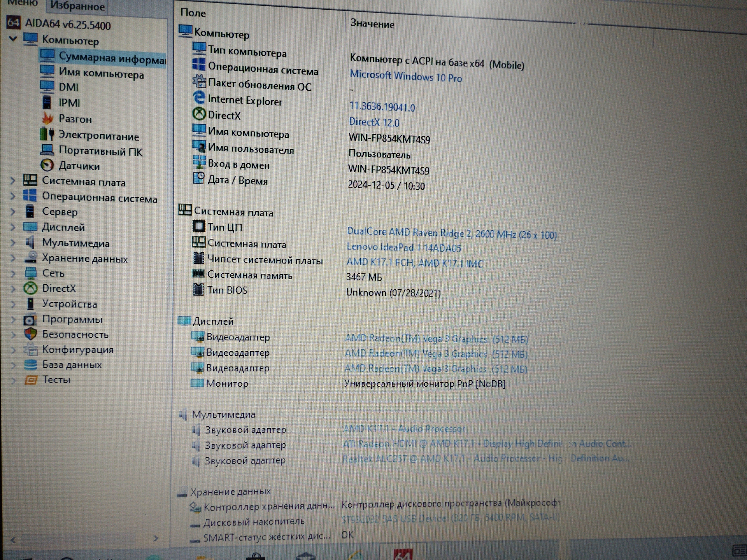Click the Internet Explorer icon in list
The width and height of the screenshot is (747, 560).
pos(199,98)
